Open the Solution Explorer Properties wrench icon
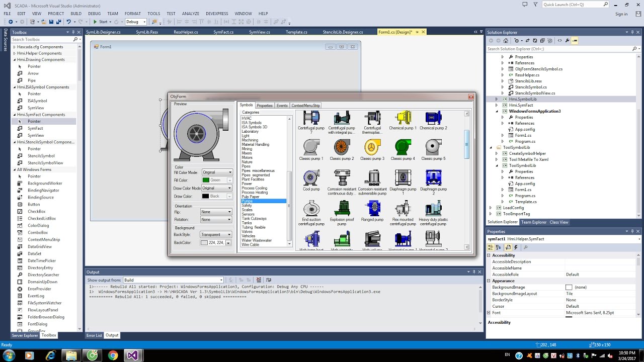 [567, 41]
